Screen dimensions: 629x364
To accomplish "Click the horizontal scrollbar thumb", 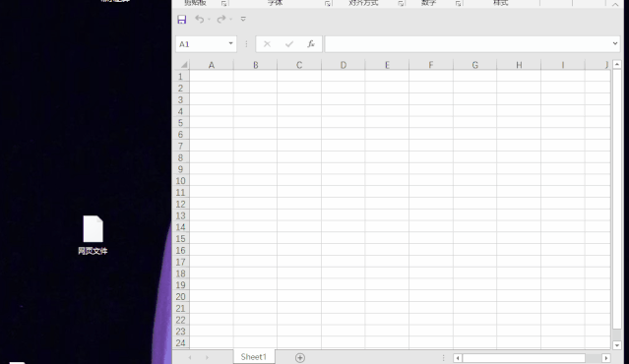I will point(524,358).
